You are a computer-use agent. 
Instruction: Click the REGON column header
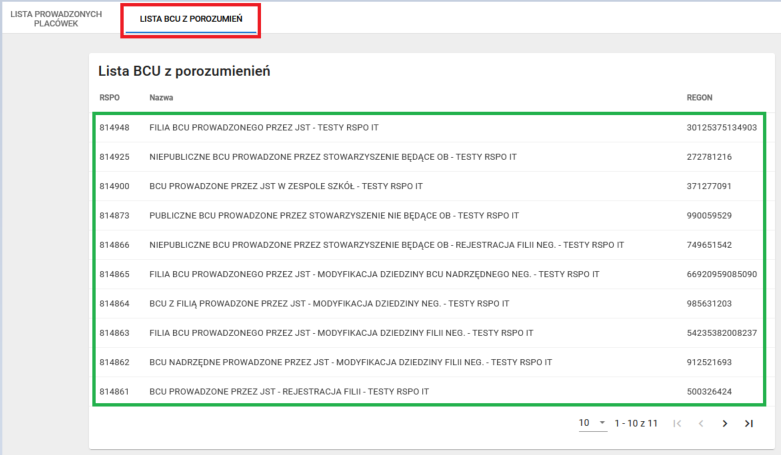pyautogui.click(x=700, y=97)
